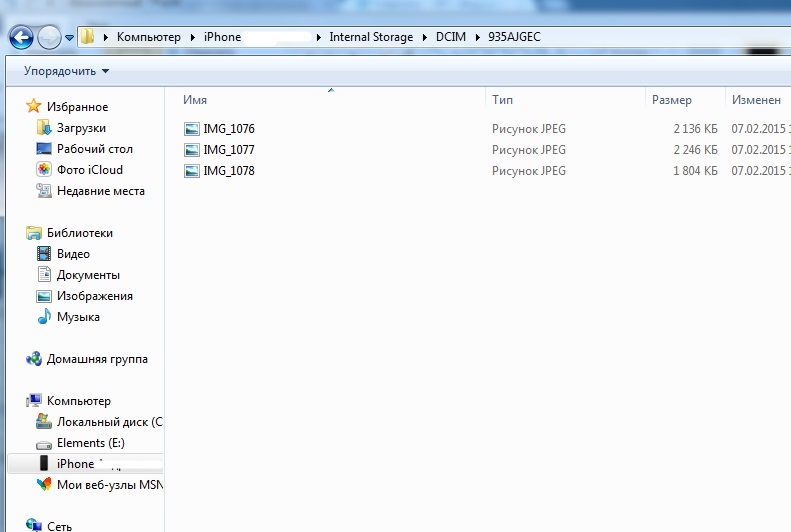This screenshot has height=532, width=791.
Task: Click the Back navigation arrow button
Action: pyautogui.click(x=20, y=38)
